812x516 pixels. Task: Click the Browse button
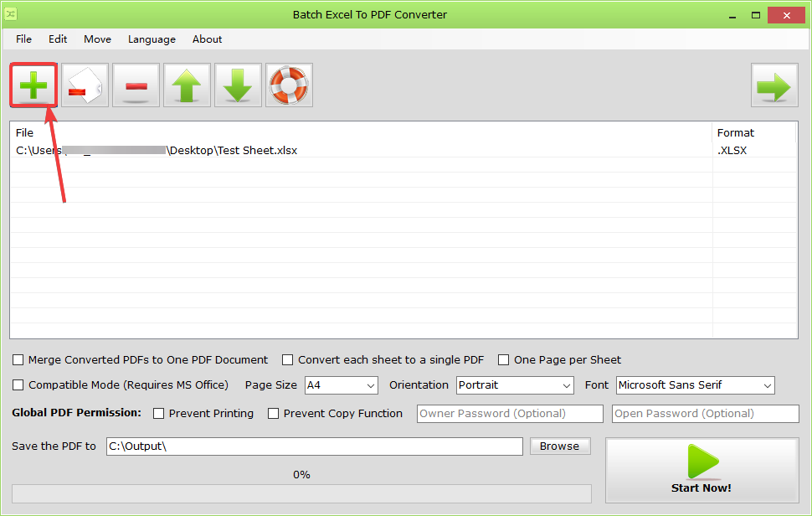tap(560, 446)
